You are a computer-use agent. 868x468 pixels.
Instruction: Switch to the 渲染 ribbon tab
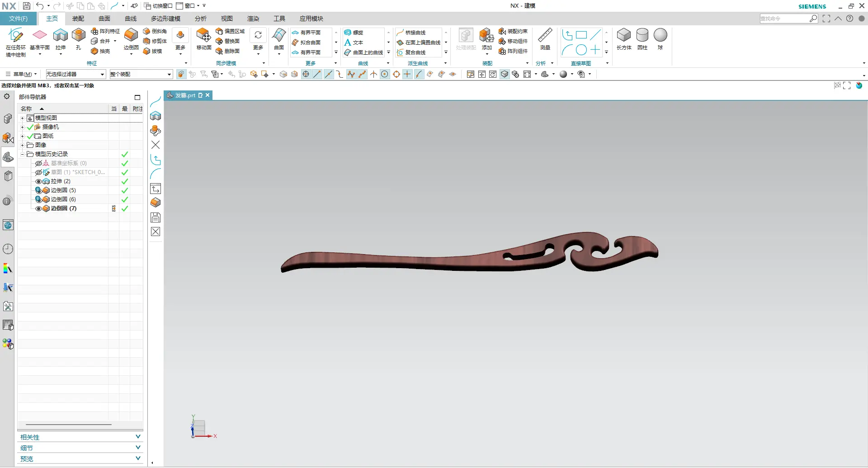click(253, 19)
